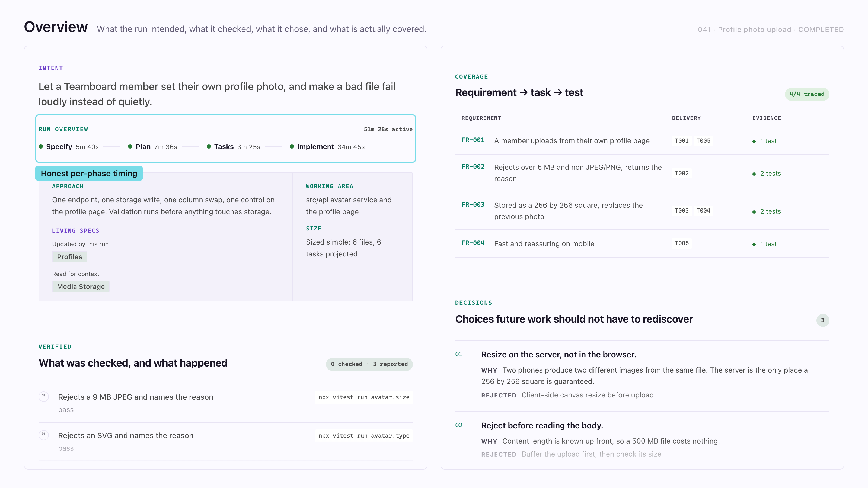
Task: Select the Tasks phase 3m 25s
Action: pyautogui.click(x=234, y=146)
